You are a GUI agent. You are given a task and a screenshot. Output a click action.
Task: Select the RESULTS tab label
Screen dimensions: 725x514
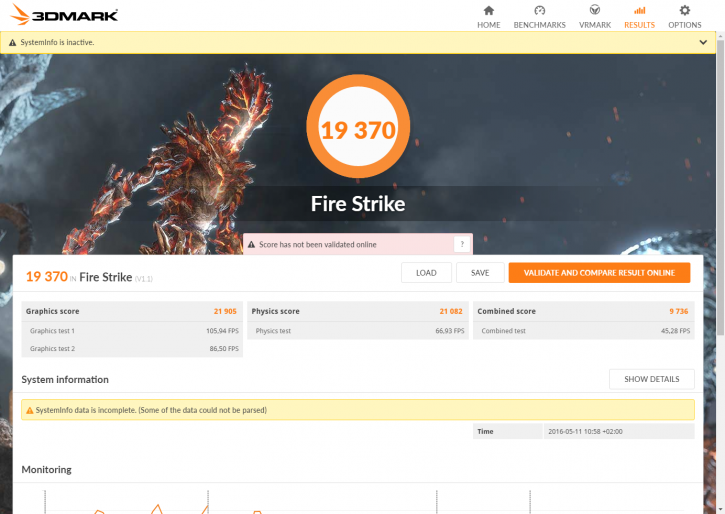(x=639, y=25)
